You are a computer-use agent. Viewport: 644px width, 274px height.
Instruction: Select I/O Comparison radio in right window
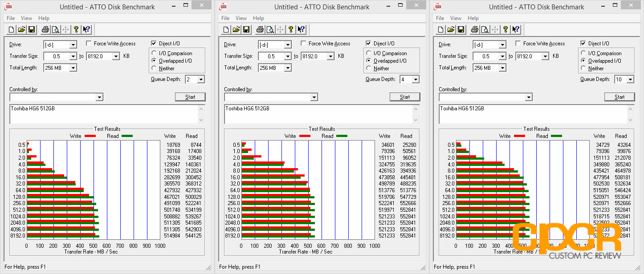(x=584, y=53)
